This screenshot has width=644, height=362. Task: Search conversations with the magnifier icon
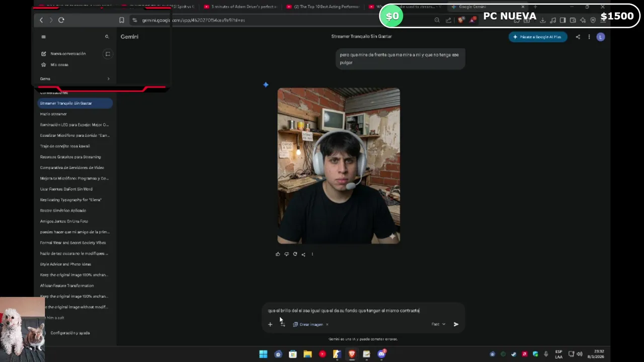[x=107, y=37]
